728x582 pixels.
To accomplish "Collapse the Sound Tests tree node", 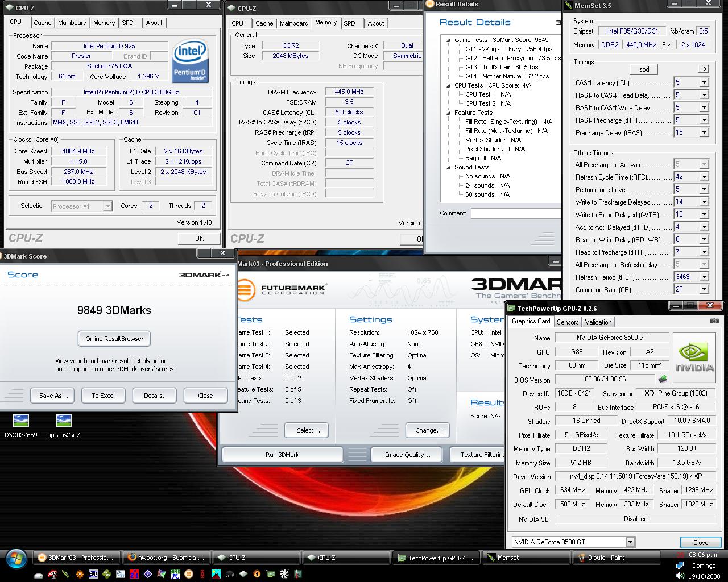I will tap(448, 168).
